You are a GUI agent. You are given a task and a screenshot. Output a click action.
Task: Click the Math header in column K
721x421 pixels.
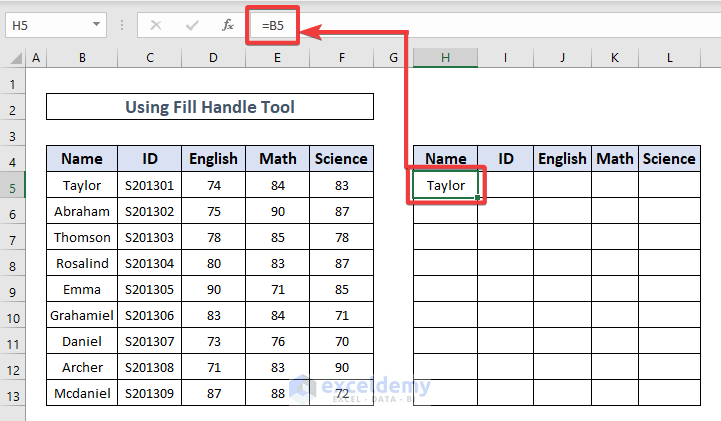(615, 159)
